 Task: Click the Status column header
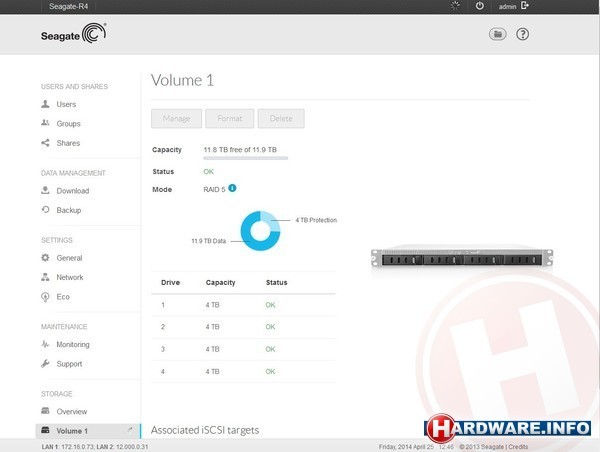(x=277, y=282)
